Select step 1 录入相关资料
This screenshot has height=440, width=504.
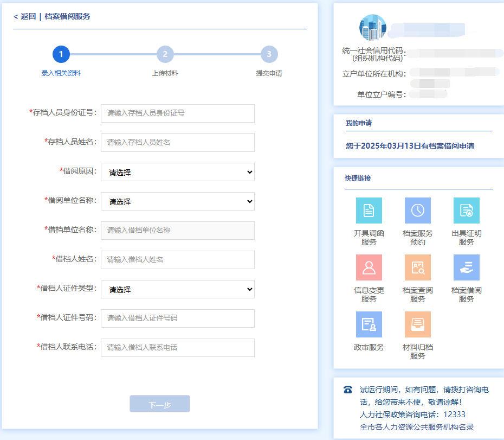tap(61, 54)
